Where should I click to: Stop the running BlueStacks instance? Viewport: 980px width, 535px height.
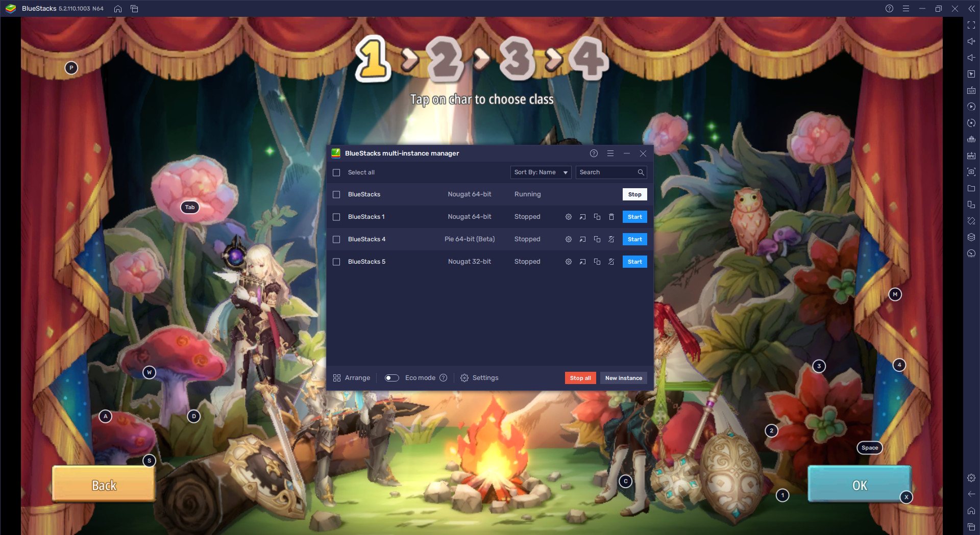click(x=634, y=194)
